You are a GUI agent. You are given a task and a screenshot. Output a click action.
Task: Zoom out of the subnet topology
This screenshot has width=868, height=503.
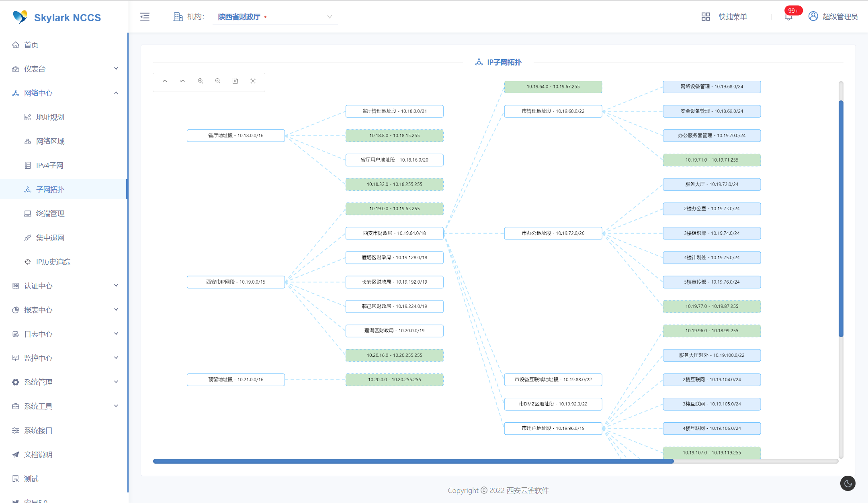(x=218, y=81)
